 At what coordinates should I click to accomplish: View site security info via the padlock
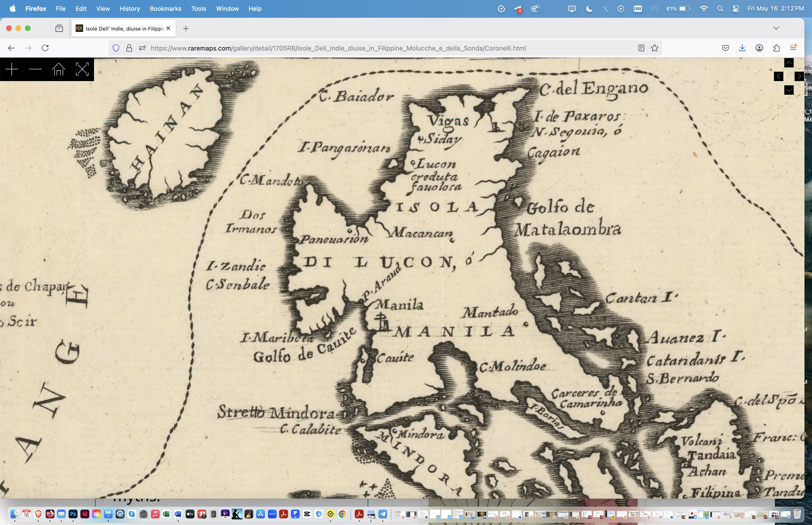[129, 48]
